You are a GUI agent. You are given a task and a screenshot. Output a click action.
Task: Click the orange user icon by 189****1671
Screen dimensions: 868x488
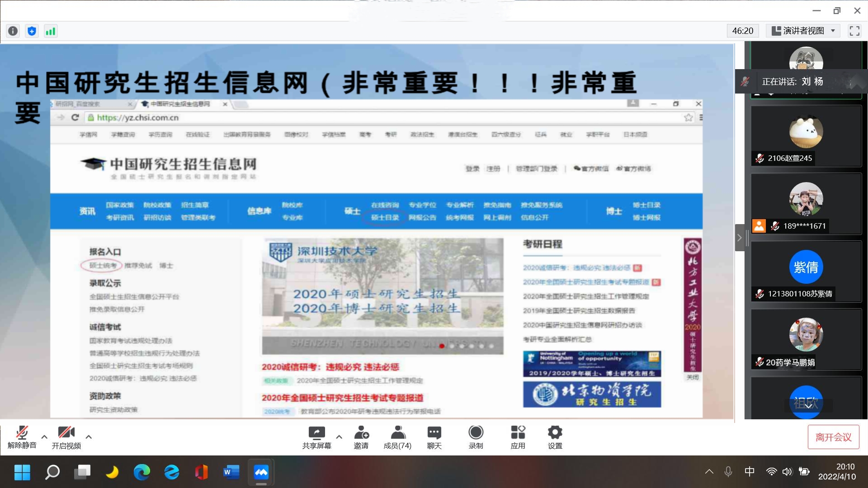click(759, 225)
